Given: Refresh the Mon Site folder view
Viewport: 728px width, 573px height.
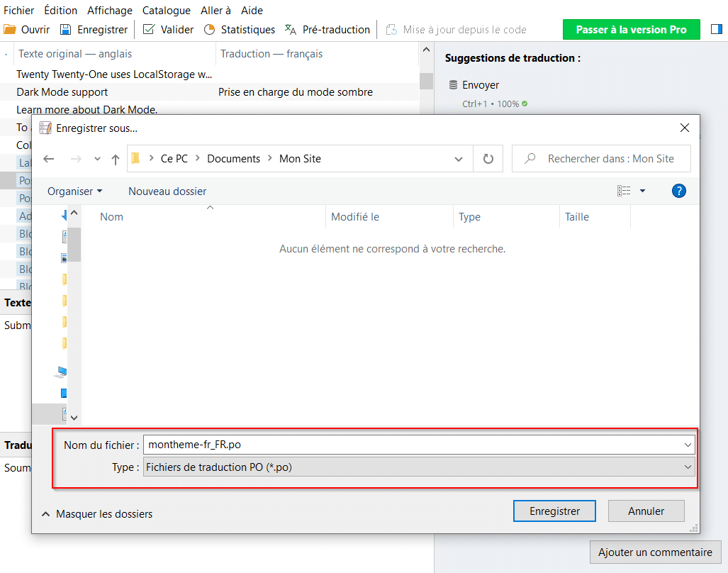Looking at the screenshot, I should point(488,159).
